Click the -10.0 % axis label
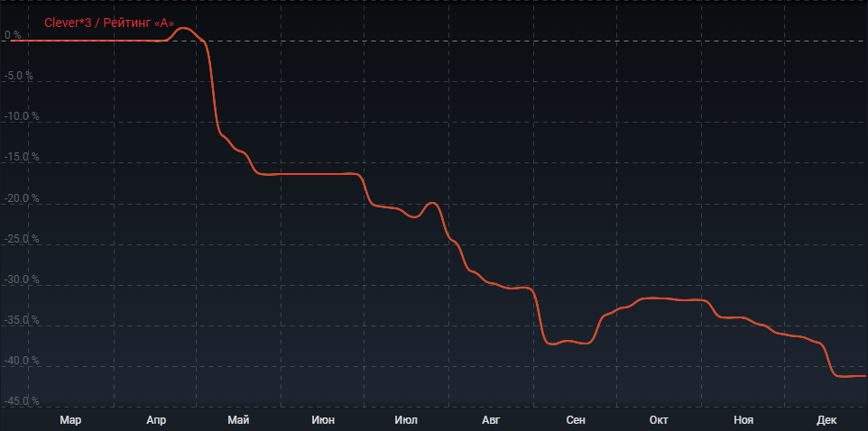Image resolution: width=868 pixels, height=431 pixels. point(22,116)
